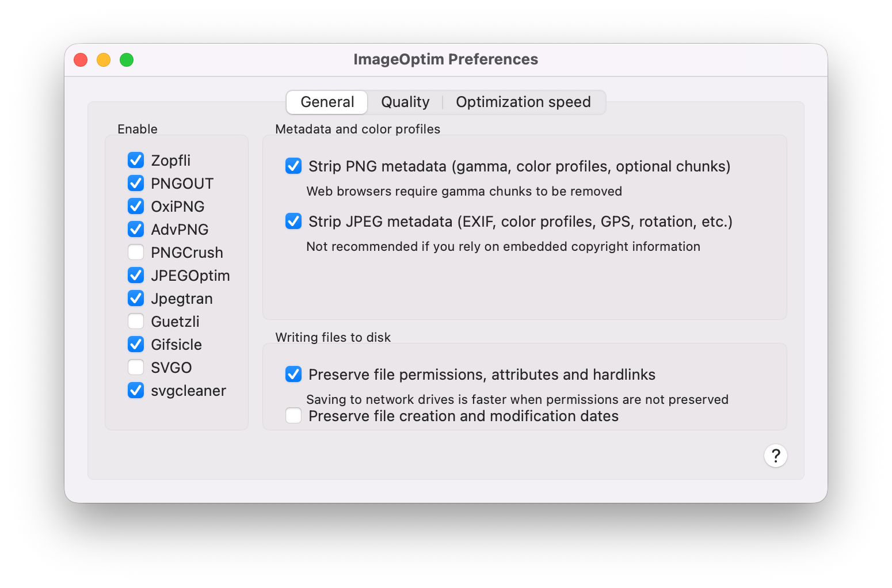Viewport: 892px width, 588px height.
Task: Uncheck the PNGOUT tool
Action: [136, 183]
